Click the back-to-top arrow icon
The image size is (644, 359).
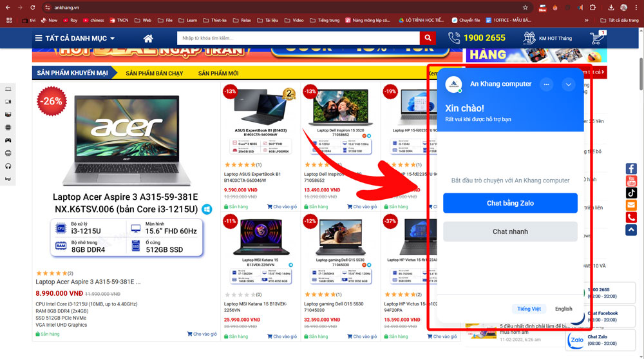[631, 229]
